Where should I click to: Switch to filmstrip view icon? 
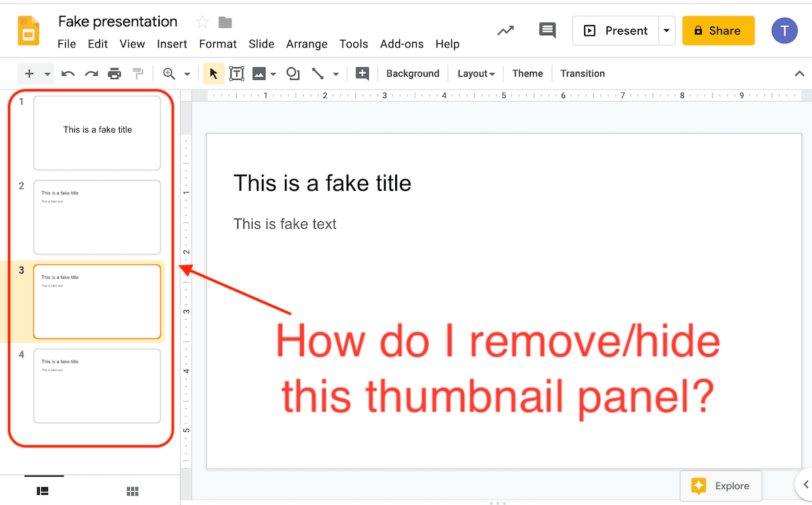(x=43, y=491)
